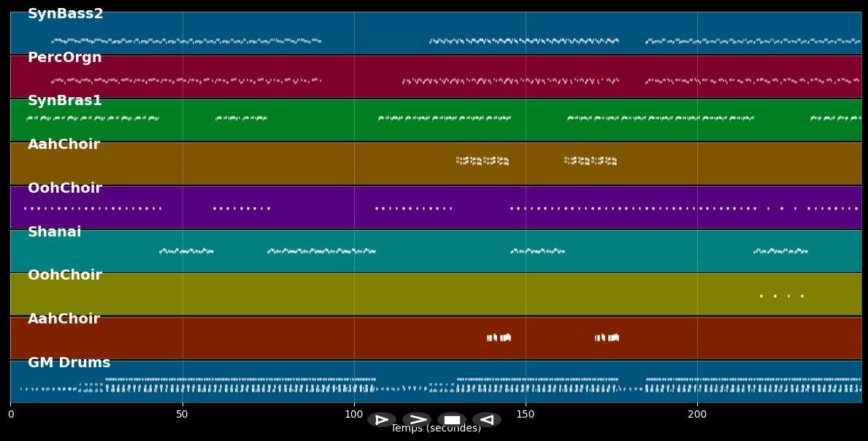Click the left-pointing triangle-with-bar playback button
The image size is (868, 441).
[x=487, y=420]
